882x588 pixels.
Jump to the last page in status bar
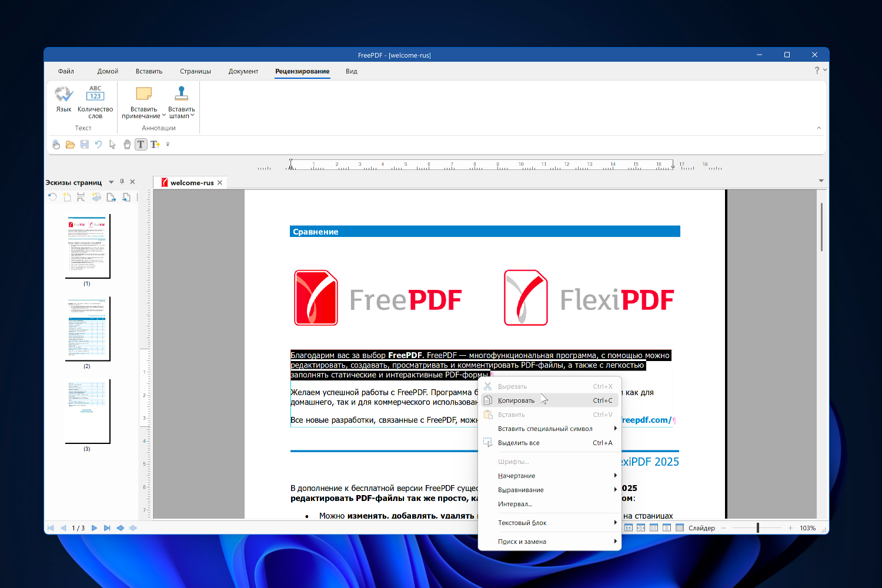tap(107, 528)
